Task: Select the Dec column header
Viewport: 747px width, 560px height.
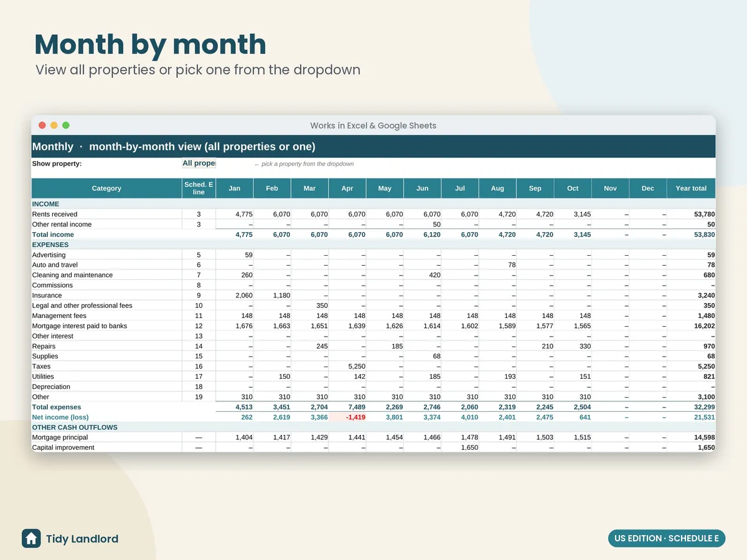Action: 647,189
